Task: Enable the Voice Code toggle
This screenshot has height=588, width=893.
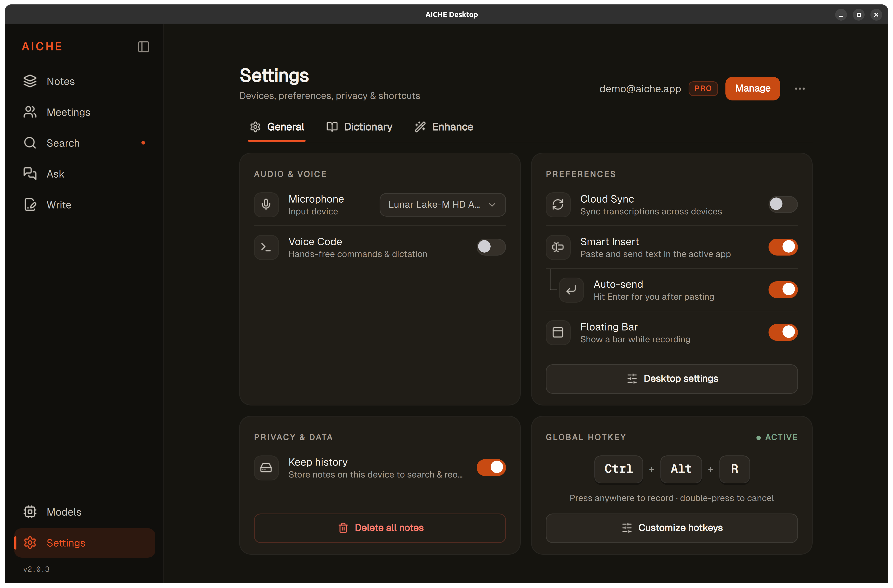Action: [x=491, y=247]
